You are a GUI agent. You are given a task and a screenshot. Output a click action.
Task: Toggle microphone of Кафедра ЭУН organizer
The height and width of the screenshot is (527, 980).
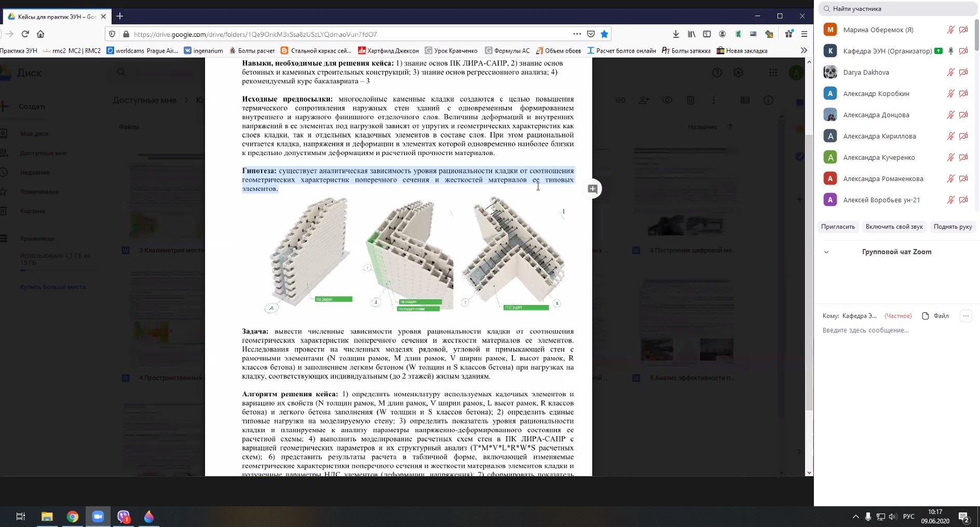[950, 51]
